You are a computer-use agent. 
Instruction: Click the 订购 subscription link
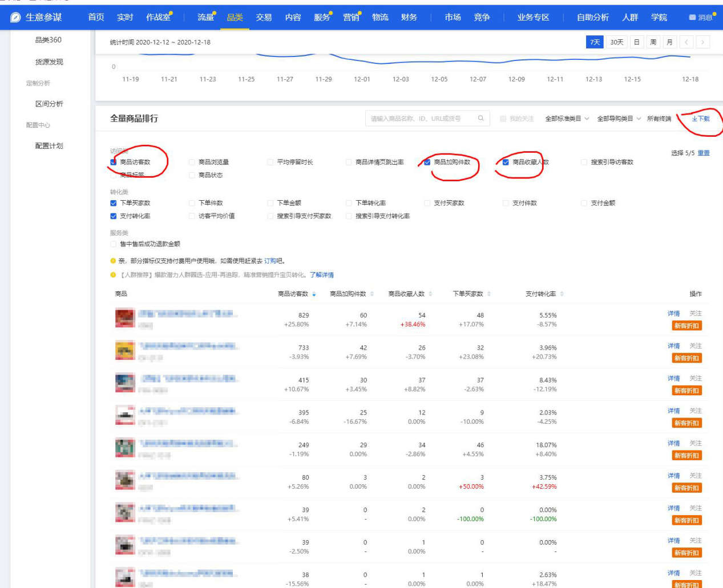click(x=270, y=261)
